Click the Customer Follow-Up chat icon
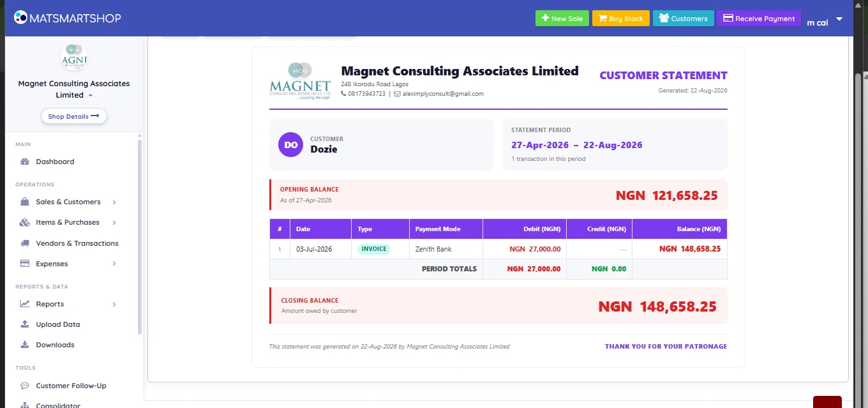Viewport: 868px width, 408px height. (x=25, y=386)
